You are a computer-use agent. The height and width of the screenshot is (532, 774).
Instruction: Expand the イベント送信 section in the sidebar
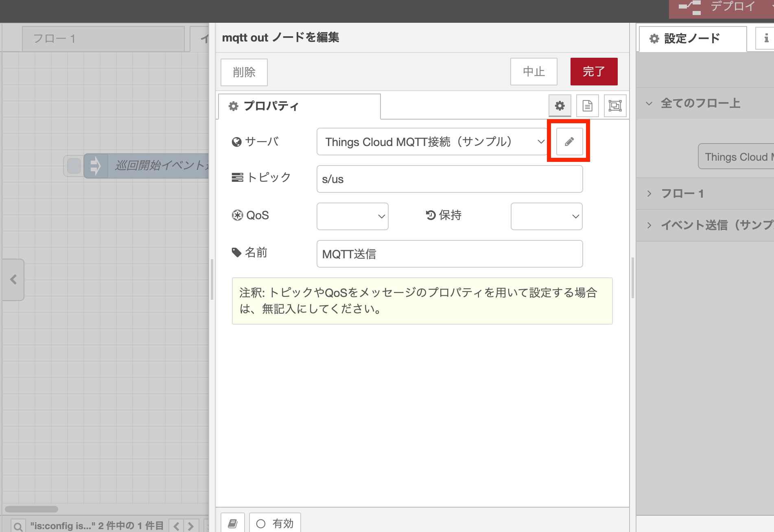pos(705,225)
